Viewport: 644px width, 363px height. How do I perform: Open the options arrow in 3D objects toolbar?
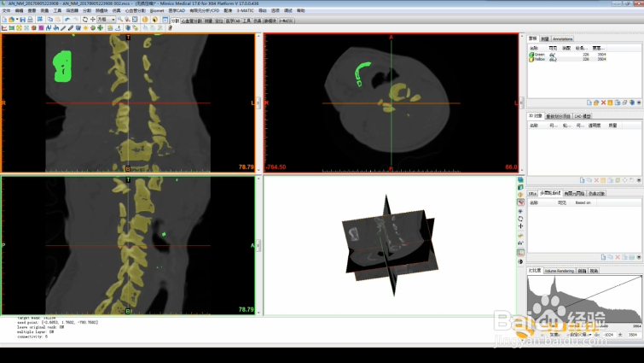[x=639, y=180]
